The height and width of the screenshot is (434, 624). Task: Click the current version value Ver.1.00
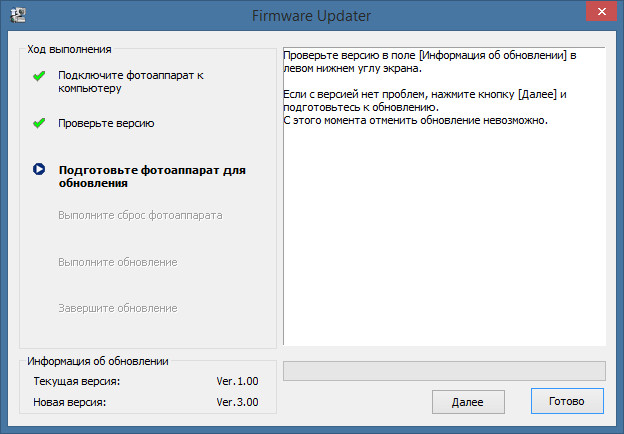click(238, 382)
